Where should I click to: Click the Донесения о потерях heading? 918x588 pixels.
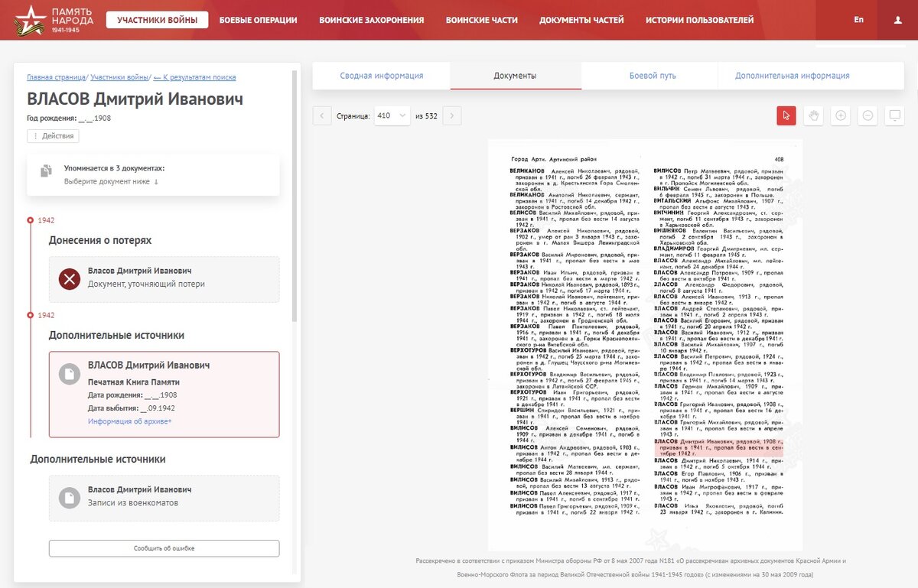100,240
